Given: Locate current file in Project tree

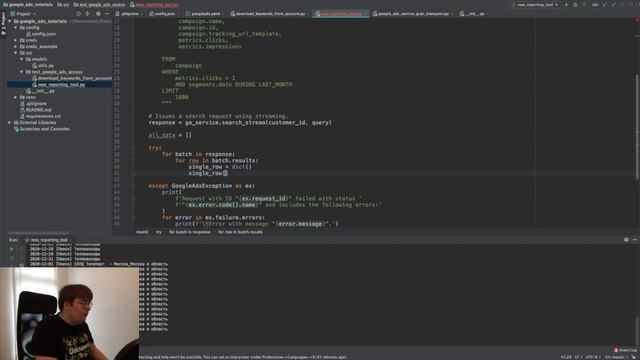Looking at the screenshot, I should pos(78,13).
